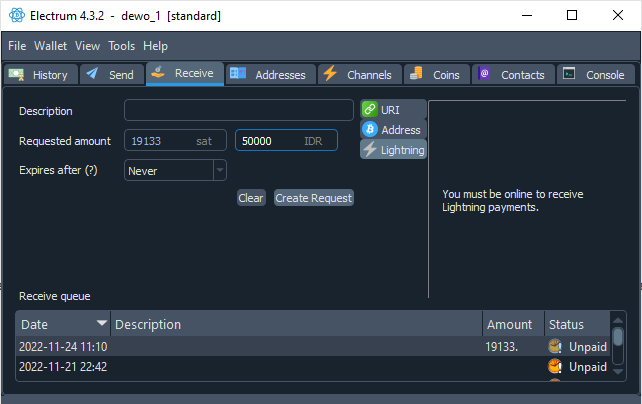Select the 2022-11-21 22:42 request row
The width and height of the screenshot is (642, 404).
click(313, 366)
